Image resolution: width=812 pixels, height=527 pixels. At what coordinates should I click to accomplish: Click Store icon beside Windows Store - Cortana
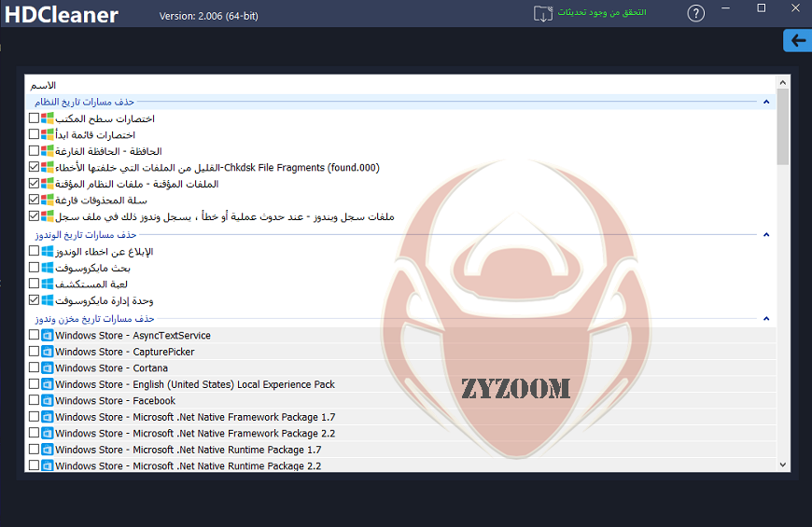coord(47,368)
